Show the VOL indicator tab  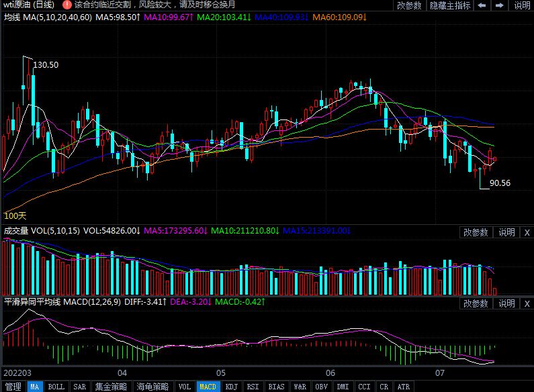(185, 387)
